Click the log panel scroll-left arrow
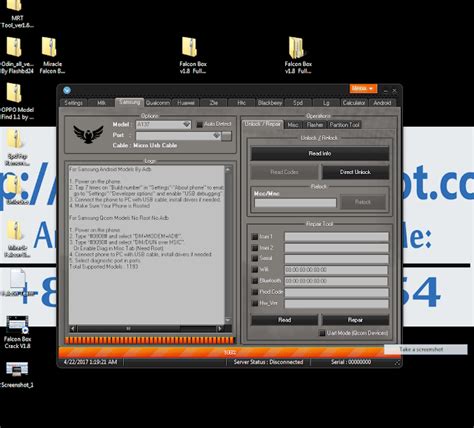The image size is (474, 428). coord(73,329)
